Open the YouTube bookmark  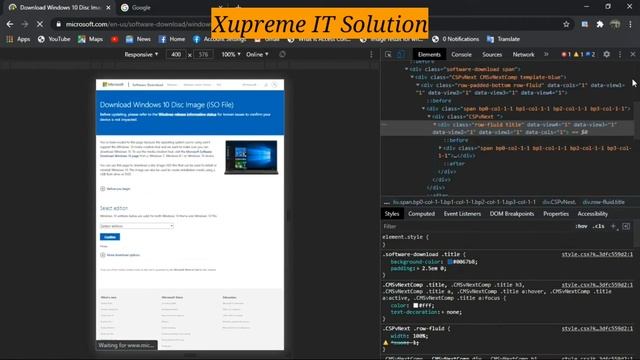(x=54, y=39)
